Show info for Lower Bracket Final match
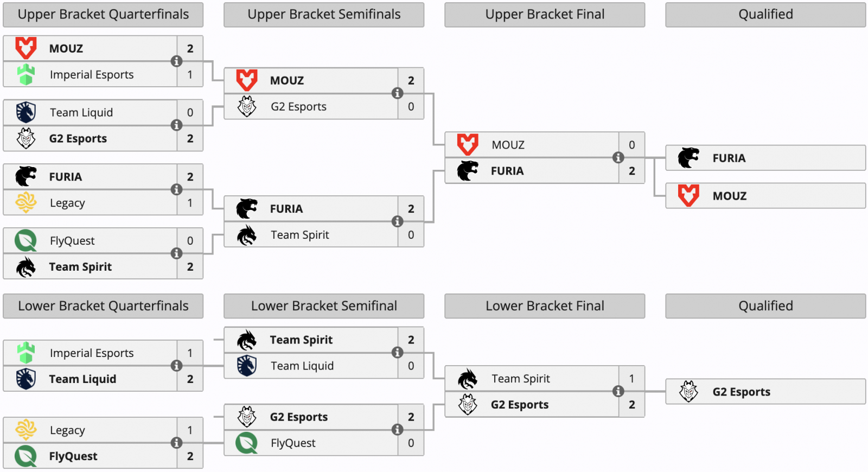 tap(618, 391)
